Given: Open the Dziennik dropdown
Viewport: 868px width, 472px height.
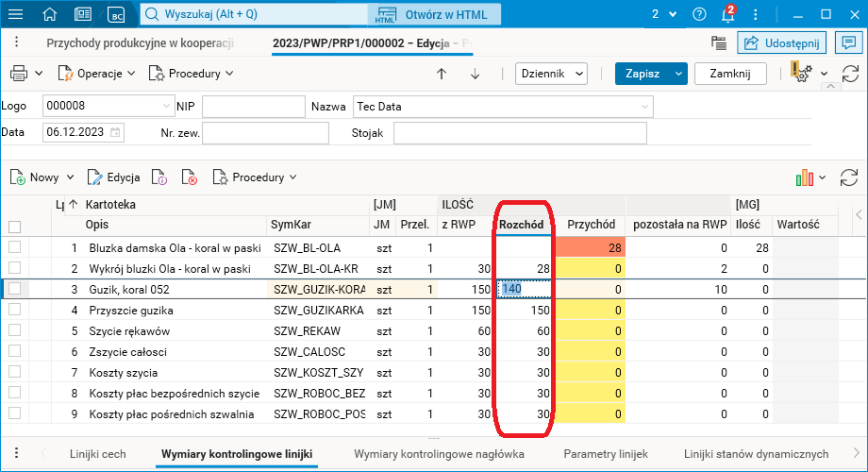Looking at the screenshot, I should tap(551, 74).
